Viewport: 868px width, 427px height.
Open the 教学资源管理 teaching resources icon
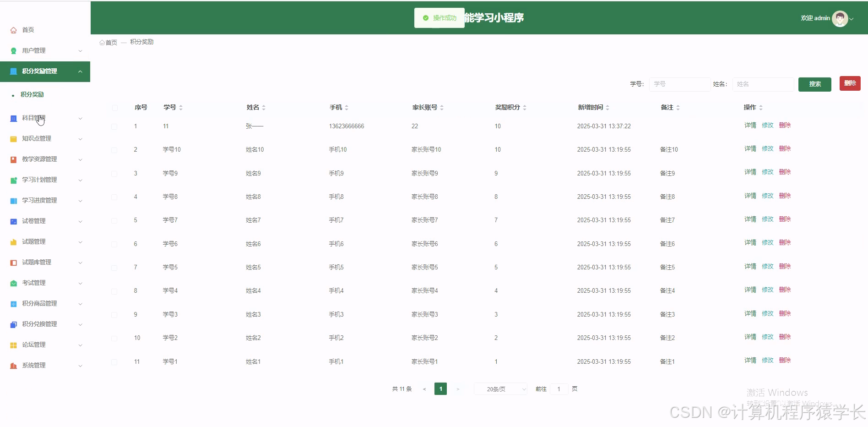(x=13, y=159)
